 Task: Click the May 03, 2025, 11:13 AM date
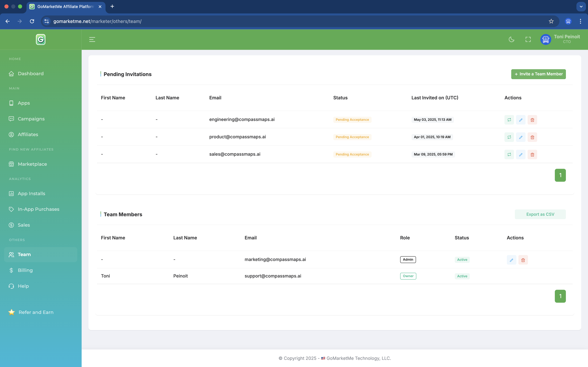pyautogui.click(x=432, y=120)
